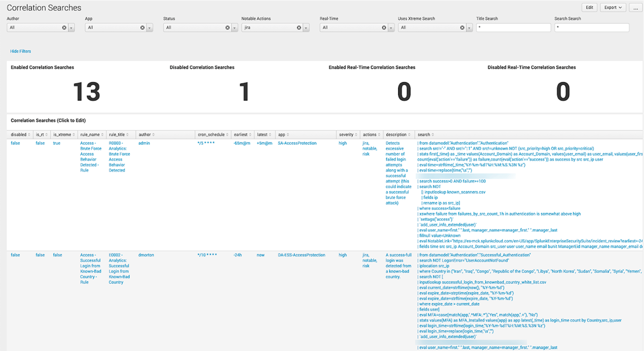Sort by the description column
644x351 pixels.
pyautogui.click(x=399, y=135)
